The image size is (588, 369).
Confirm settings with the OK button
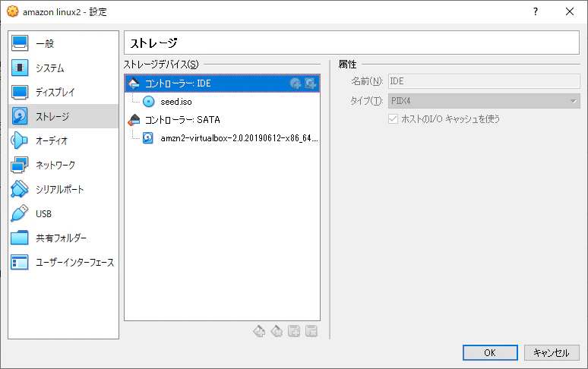[x=490, y=352]
